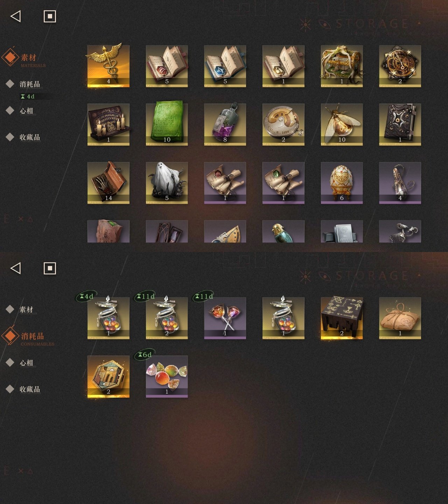Select the wrapped candies expiring in 6d
This screenshot has width=448, height=504.
(167, 376)
